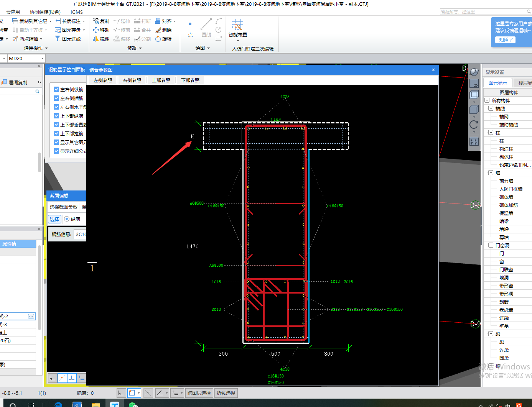
Task: Collapse the 轴线 tree node
Action: coord(491,108)
